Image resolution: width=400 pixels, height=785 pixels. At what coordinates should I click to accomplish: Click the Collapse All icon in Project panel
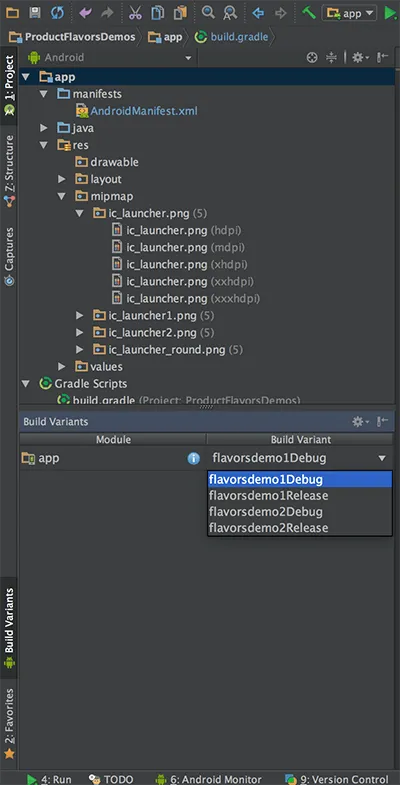point(331,58)
